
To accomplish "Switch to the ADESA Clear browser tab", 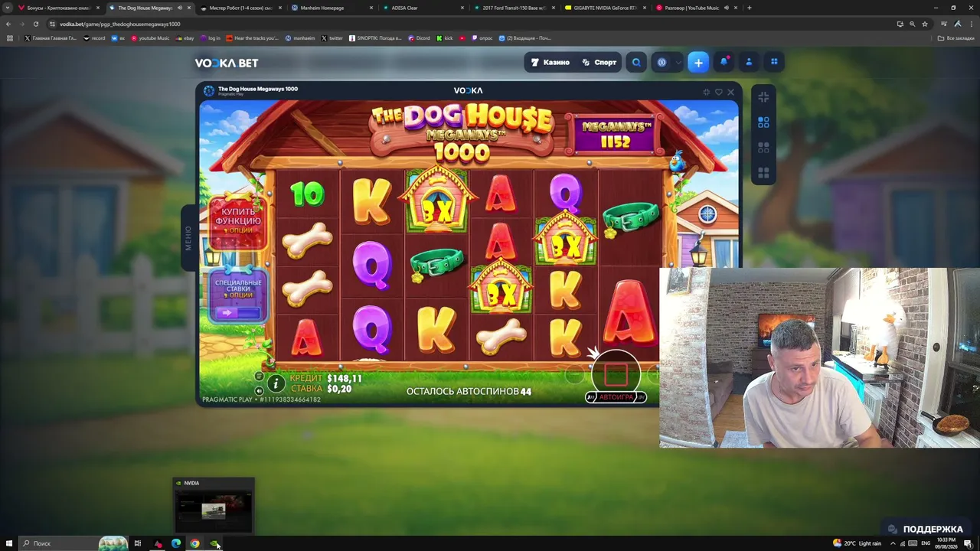I will point(423,8).
